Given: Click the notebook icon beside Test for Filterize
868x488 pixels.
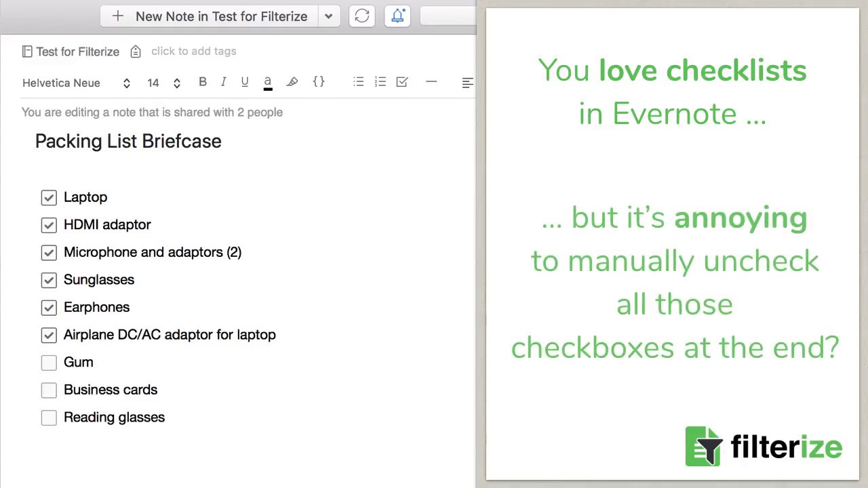Looking at the screenshot, I should coord(27,52).
